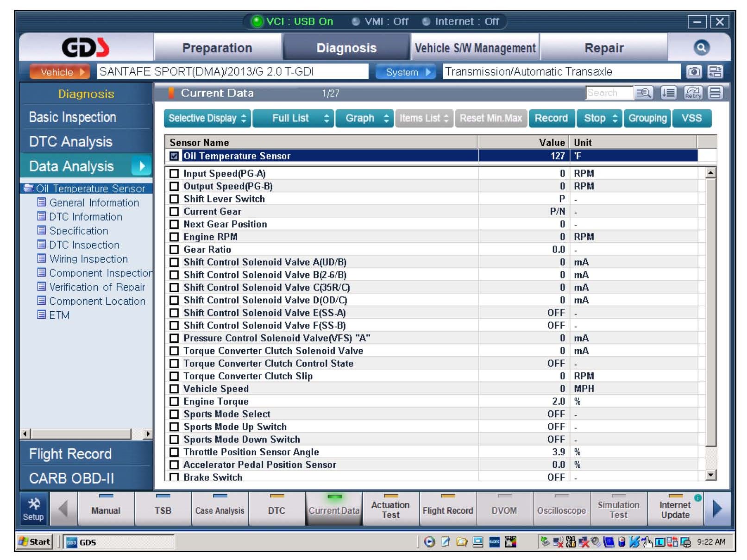Click the magnifier search icon top right
Image resolution: width=747 pixels, height=560 pixels.
(x=701, y=47)
